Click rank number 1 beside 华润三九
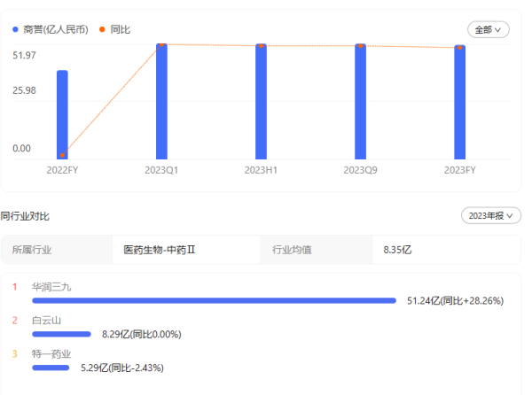 14,287
